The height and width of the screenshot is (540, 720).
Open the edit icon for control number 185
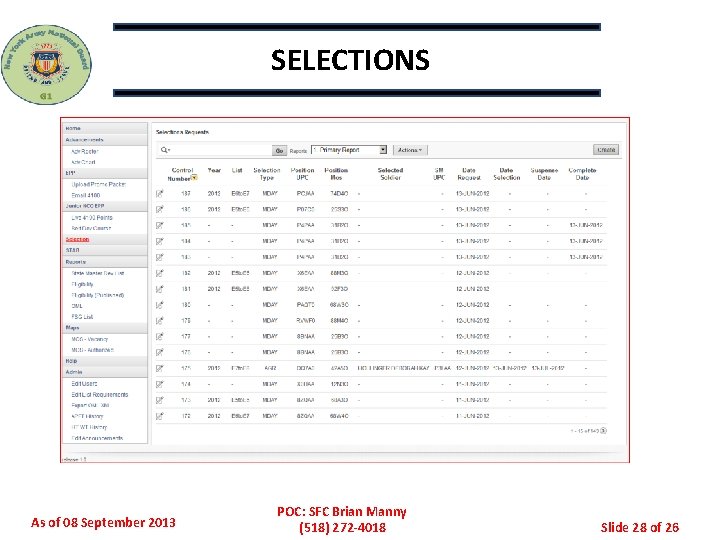(160, 225)
